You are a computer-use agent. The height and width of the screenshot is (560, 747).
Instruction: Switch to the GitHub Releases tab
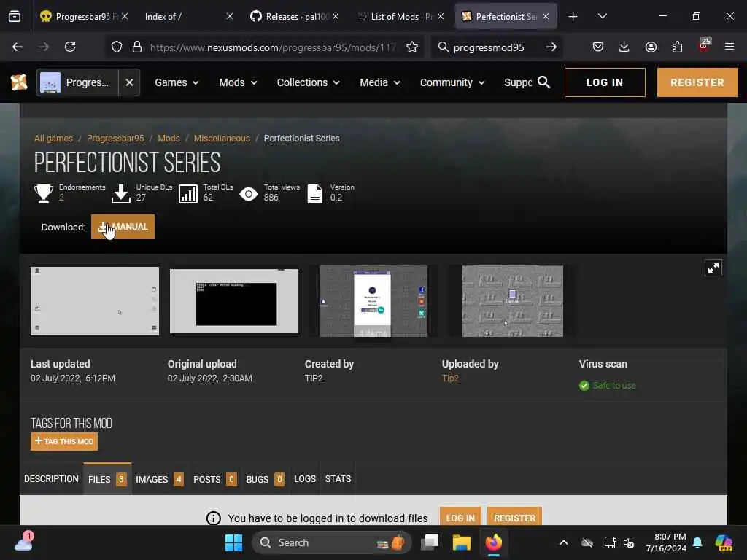click(x=293, y=17)
